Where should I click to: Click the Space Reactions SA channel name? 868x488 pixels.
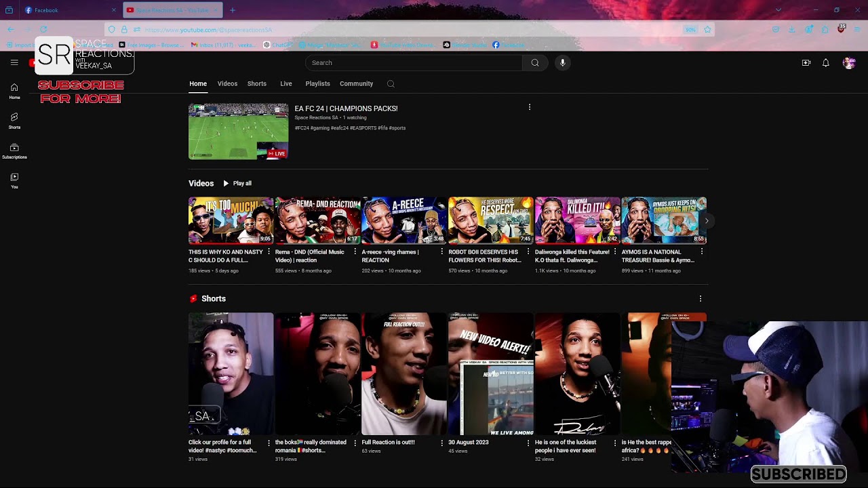pos(316,118)
